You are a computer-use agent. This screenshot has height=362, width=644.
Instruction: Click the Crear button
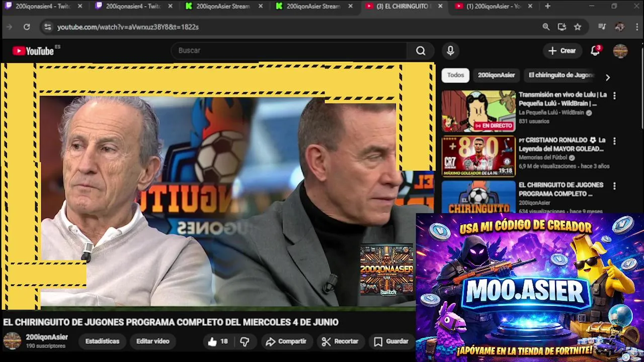562,50
